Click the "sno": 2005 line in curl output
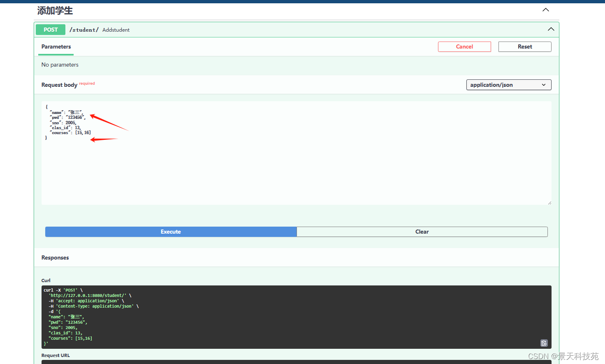The width and height of the screenshot is (605, 364). pos(63,328)
